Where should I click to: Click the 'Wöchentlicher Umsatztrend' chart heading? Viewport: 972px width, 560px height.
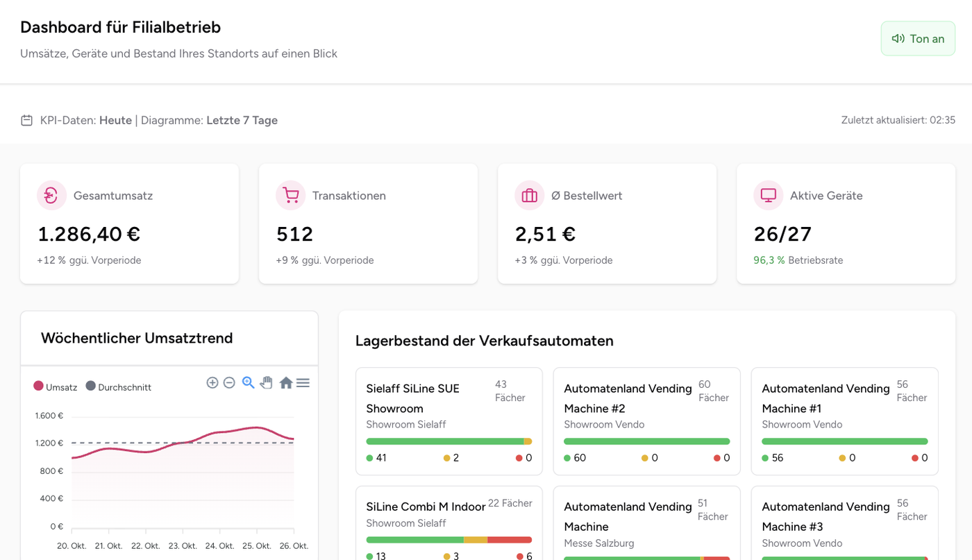click(x=137, y=338)
